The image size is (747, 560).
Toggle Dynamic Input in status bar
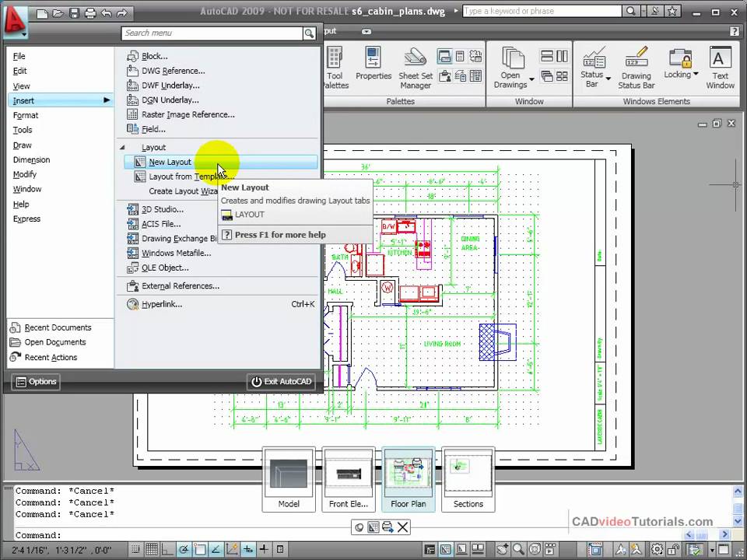pos(248,550)
